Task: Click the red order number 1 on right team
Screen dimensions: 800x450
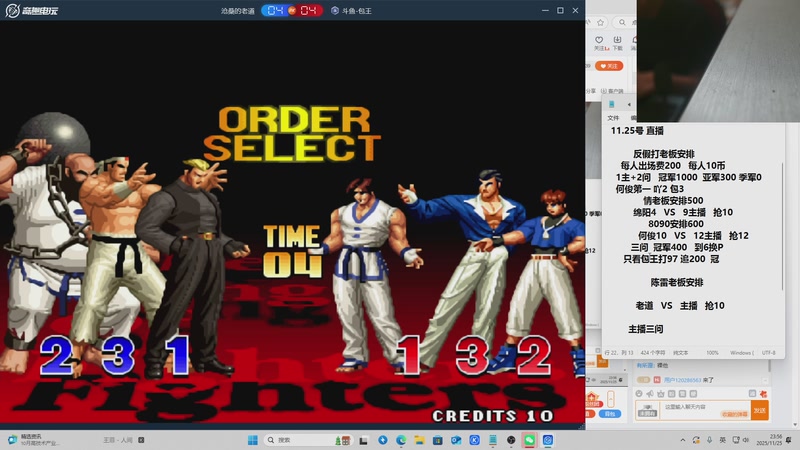Action: (409, 355)
